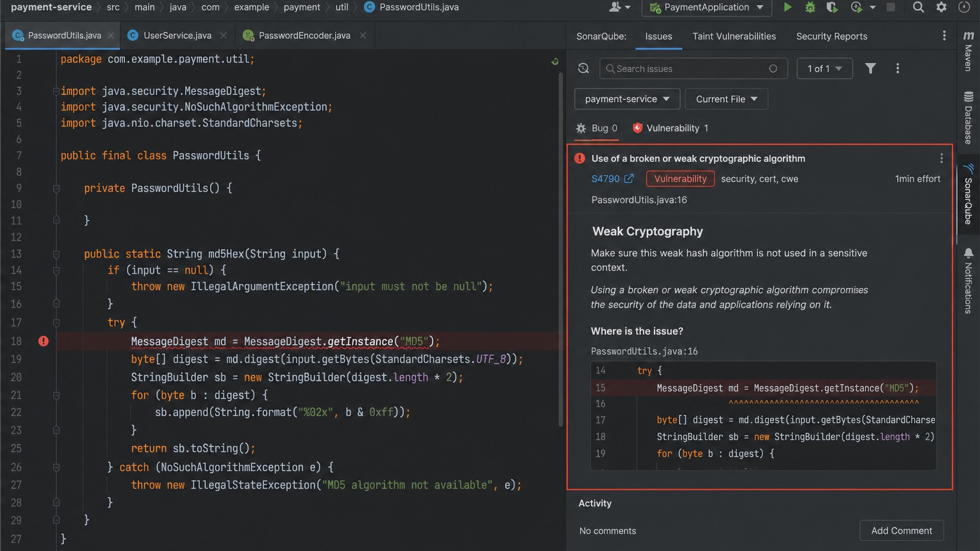
Task: Click the 'payment' breadcrumb segment
Action: coord(302,7)
